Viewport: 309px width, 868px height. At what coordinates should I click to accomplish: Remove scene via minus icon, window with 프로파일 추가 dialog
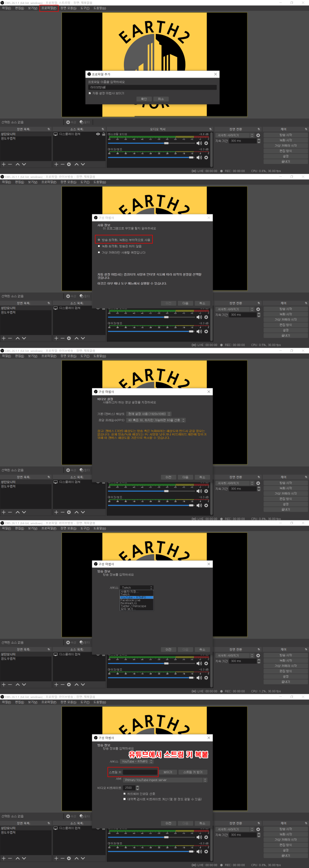tap(10, 164)
